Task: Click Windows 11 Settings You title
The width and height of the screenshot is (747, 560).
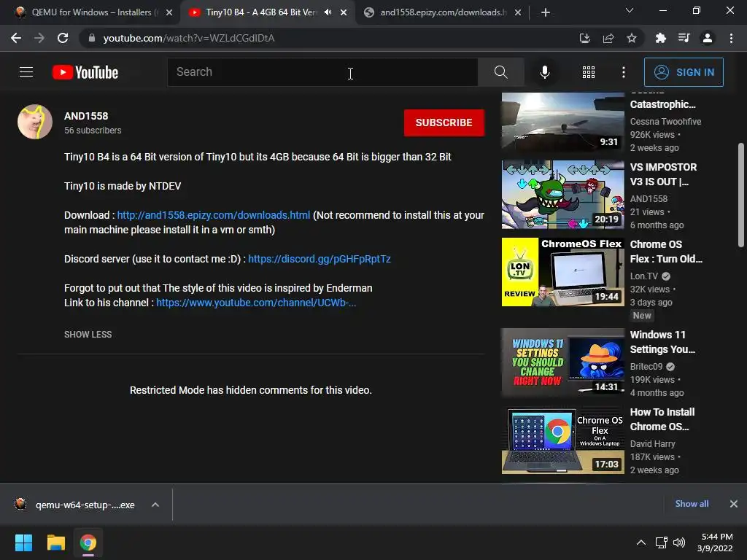Action: (662, 342)
